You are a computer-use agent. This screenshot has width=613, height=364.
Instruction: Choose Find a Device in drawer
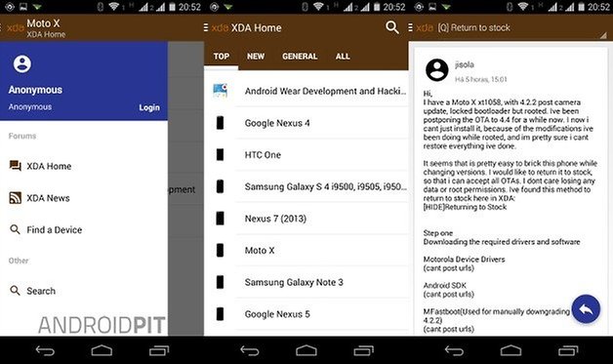[84, 230]
